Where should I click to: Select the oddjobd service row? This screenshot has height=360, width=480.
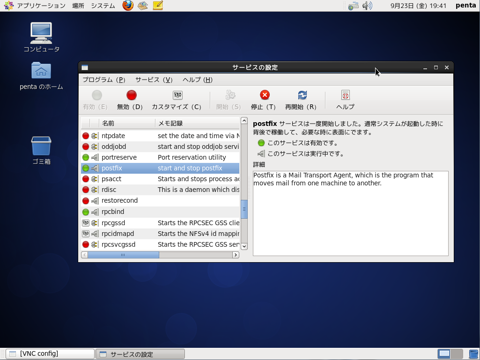tap(160, 147)
